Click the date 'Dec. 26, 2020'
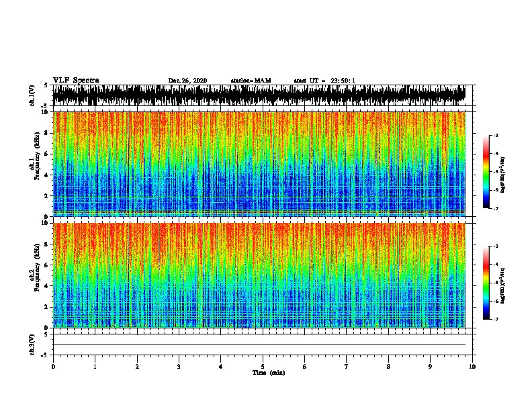Screen dimensions: 532x411 [187, 81]
